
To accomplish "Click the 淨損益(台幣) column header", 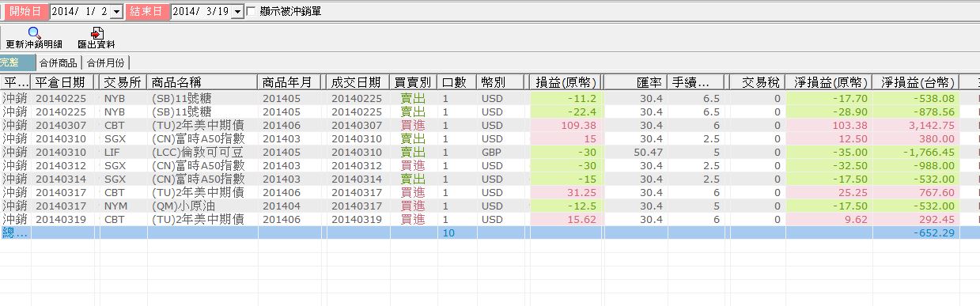I will (x=916, y=82).
